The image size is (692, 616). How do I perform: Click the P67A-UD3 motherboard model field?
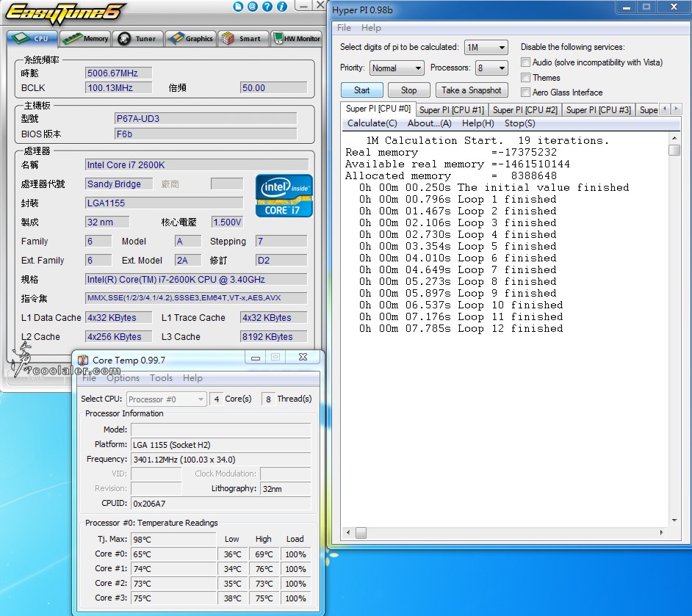click(206, 119)
